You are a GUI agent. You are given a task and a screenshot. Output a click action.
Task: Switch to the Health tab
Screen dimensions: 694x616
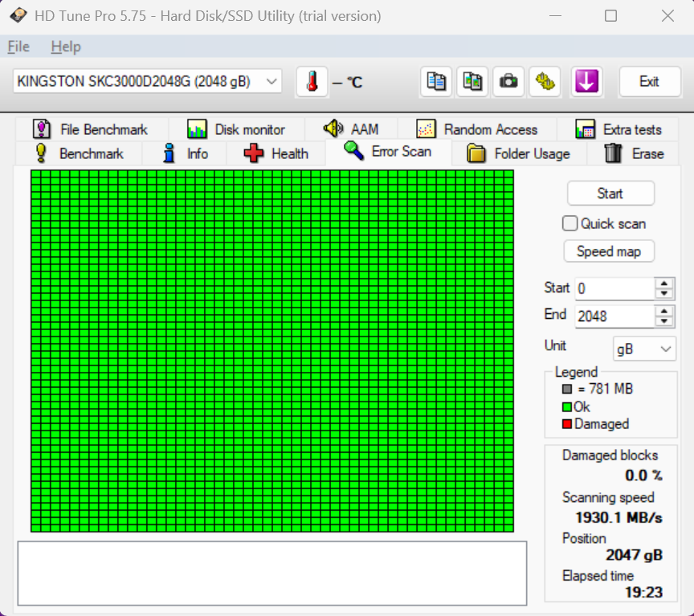(x=276, y=153)
